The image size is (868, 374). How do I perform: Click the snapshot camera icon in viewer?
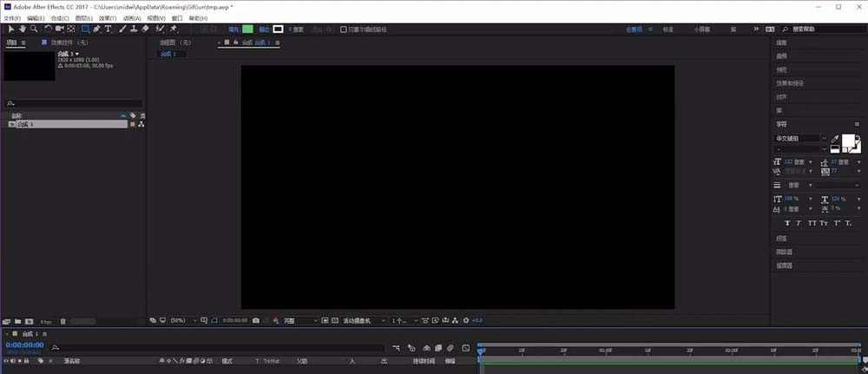256,320
